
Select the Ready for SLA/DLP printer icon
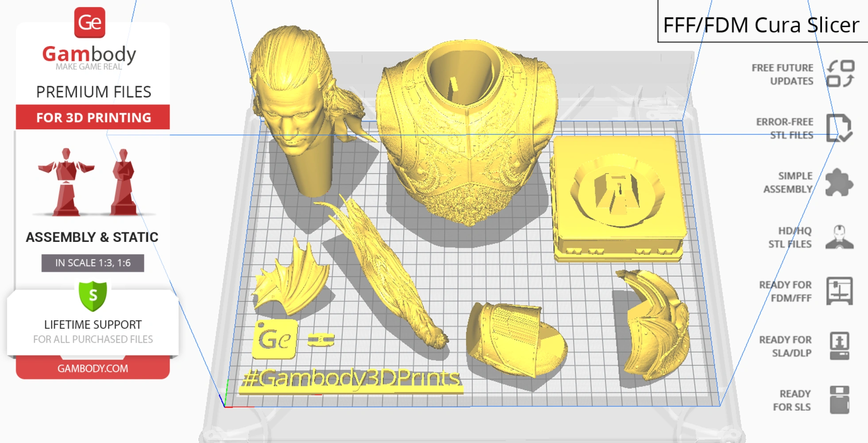point(840,346)
